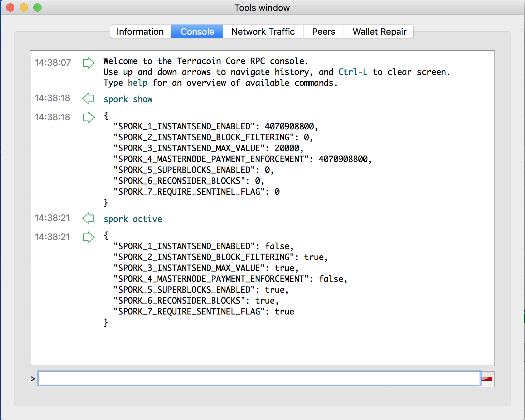
Task: Switch to the Information tab
Action: coord(141,32)
